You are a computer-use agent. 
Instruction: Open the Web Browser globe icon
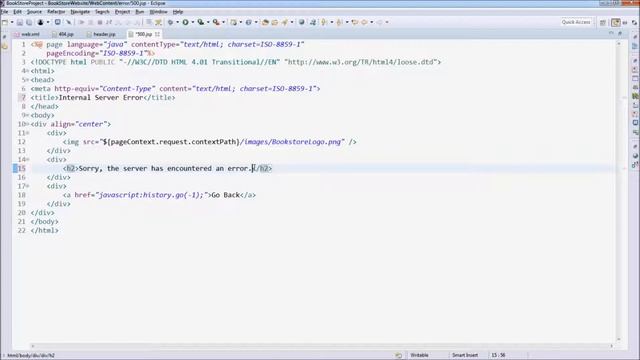pos(301,22)
